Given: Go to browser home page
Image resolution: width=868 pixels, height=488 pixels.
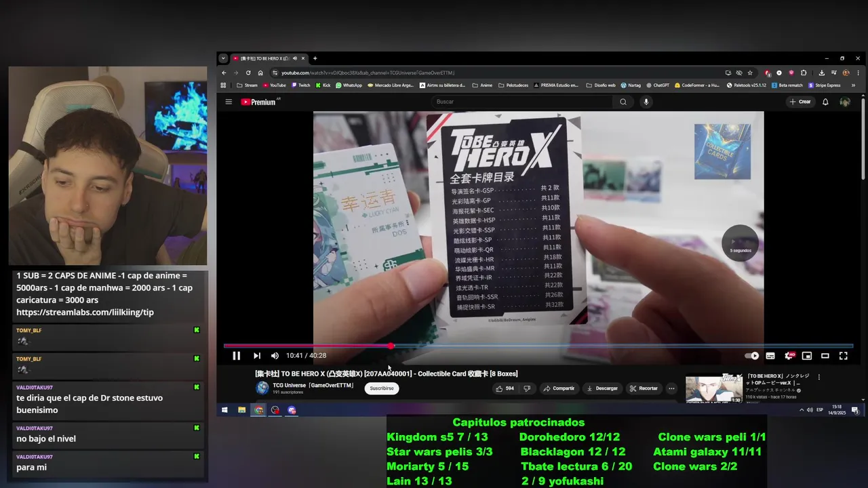Looking at the screenshot, I should (x=260, y=73).
